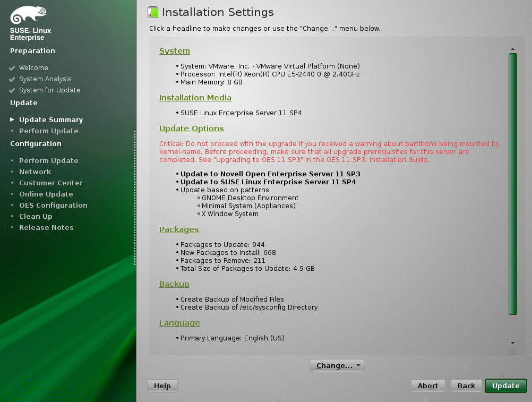Click the Help button
Viewport: 532px width, 402px height.
(162, 386)
